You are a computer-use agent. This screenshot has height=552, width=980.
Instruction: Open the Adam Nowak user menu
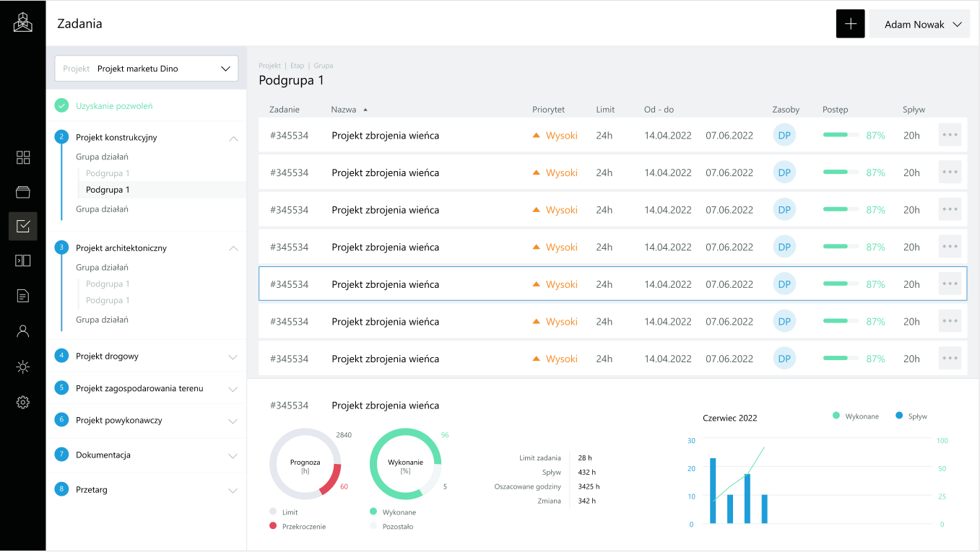click(x=919, y=25)
